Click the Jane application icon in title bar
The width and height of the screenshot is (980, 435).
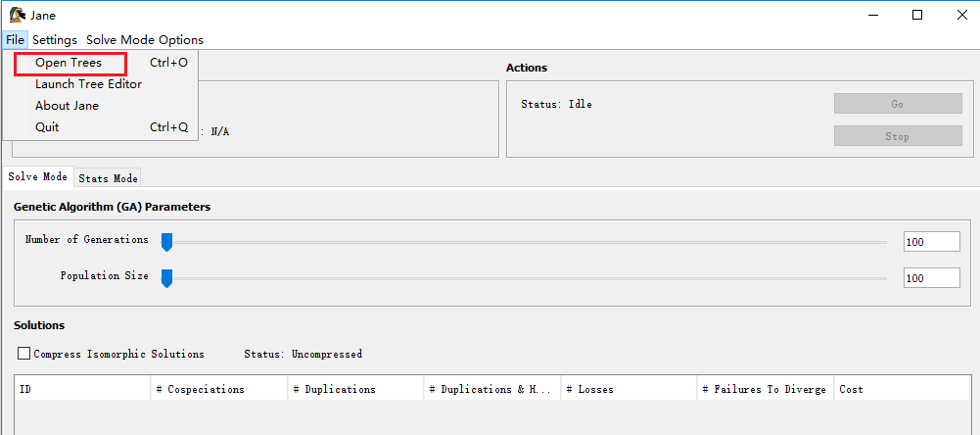17,15
